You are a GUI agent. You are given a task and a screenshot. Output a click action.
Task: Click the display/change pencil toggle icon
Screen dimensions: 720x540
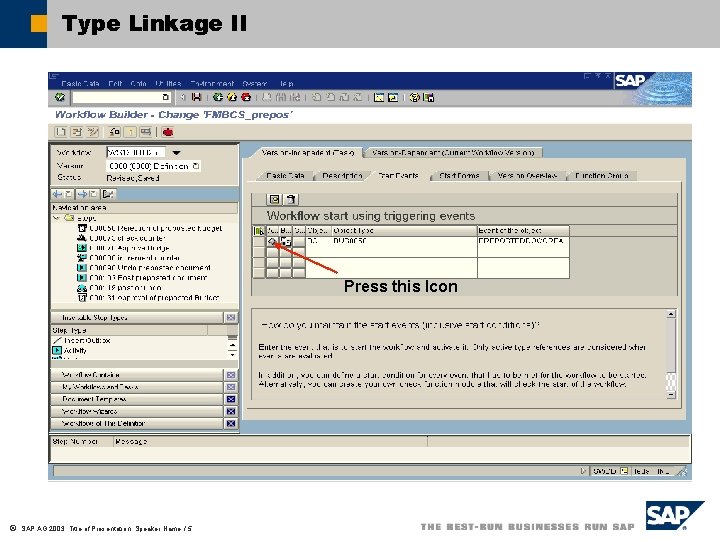tap(93, 132)
